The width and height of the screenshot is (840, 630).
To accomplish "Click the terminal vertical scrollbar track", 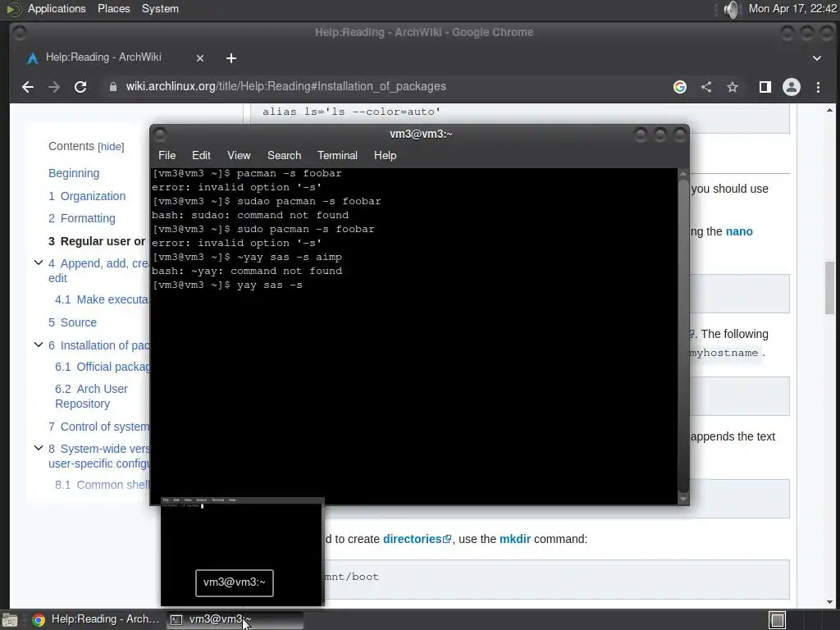I will click(683, 336).
